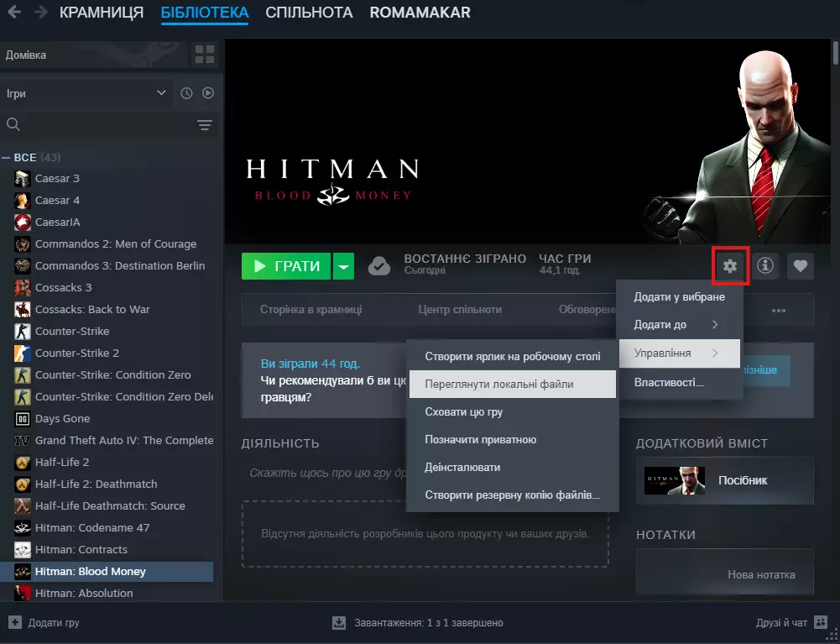The width and height of the screenshot is (840, 644).
Task: Click Caesar 3 game icon
Action: pyautogui.click(x=23, y=179)
